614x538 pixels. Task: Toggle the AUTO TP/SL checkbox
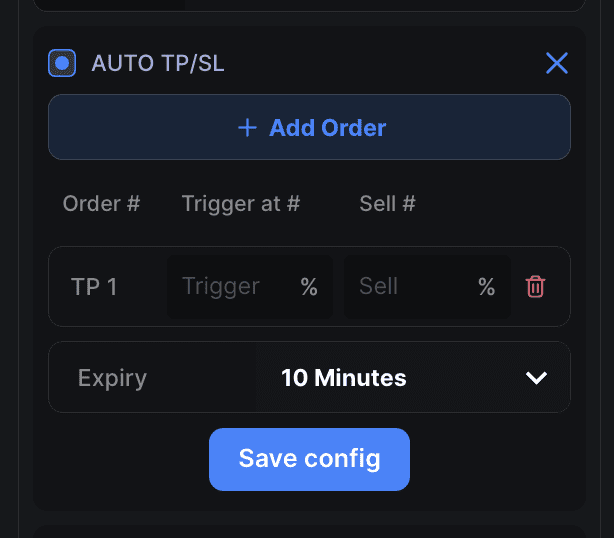tap(62, 63)
